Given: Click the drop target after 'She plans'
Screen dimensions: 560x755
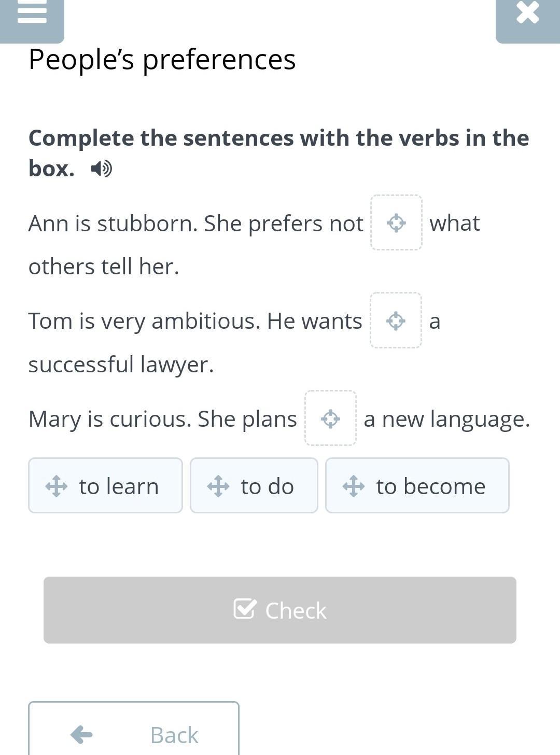Looking at the screenshot, I should tap(330, 418).
